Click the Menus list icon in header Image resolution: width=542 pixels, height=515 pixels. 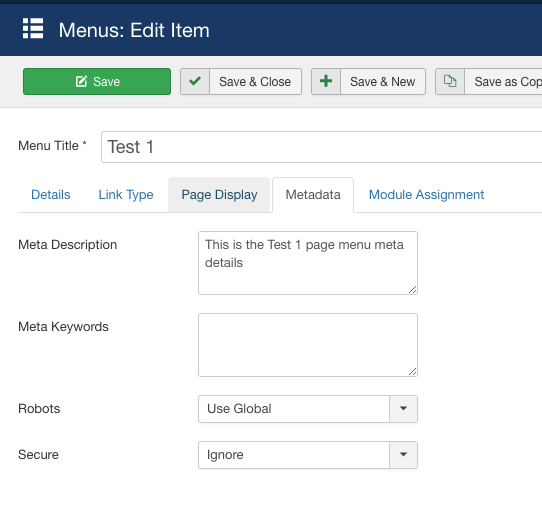point(33,28)
